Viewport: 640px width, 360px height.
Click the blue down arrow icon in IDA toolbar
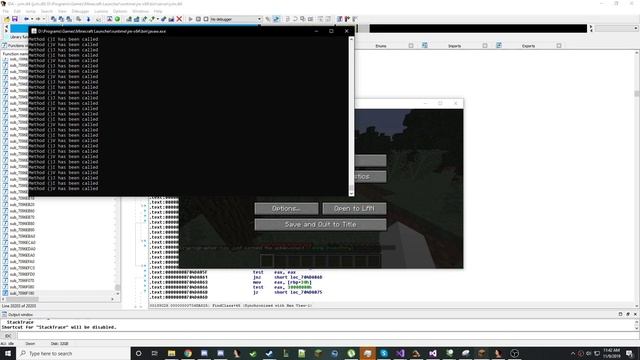pos(88,19)
